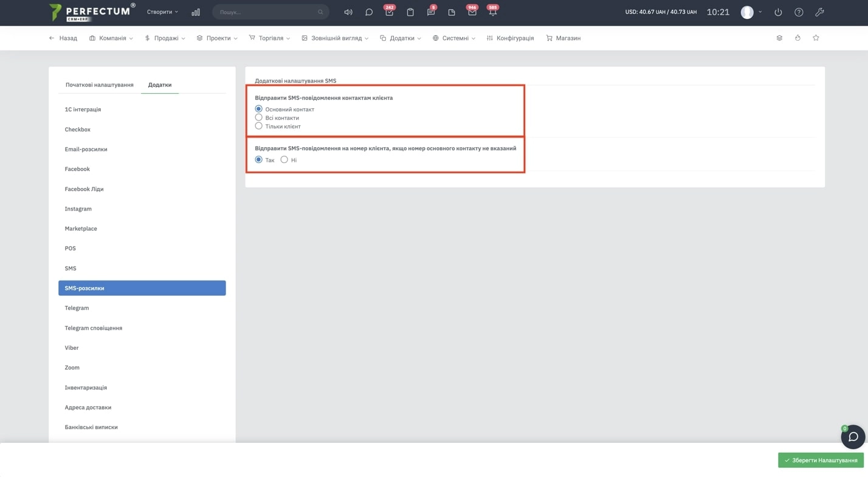The width and height of the screenshot is (868, 477).
Task: Open messages icon with 8 badge
Action: point(431,12)
